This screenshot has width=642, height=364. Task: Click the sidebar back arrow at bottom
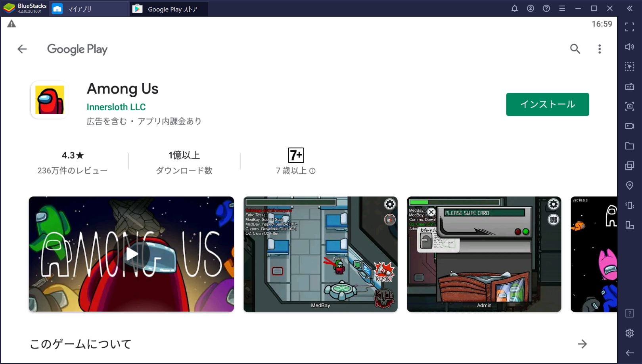(x=630, y=353)
